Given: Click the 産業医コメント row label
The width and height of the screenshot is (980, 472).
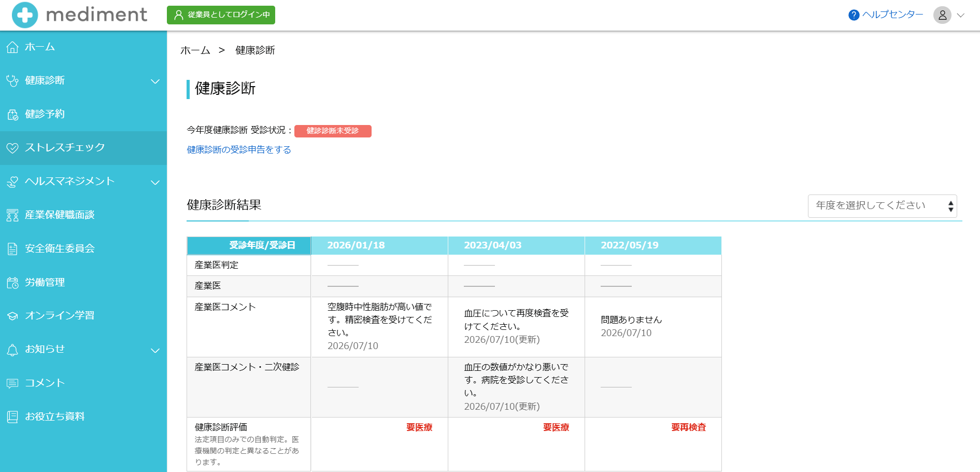Looking at the screenshot, I should (225, 307).
